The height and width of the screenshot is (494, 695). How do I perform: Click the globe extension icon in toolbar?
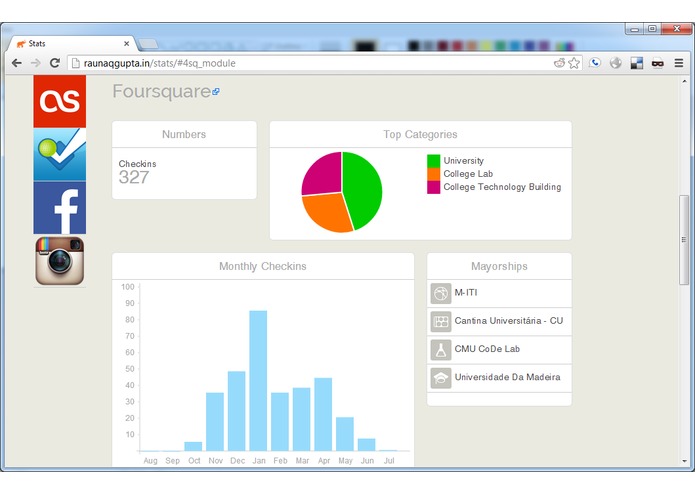616,63
